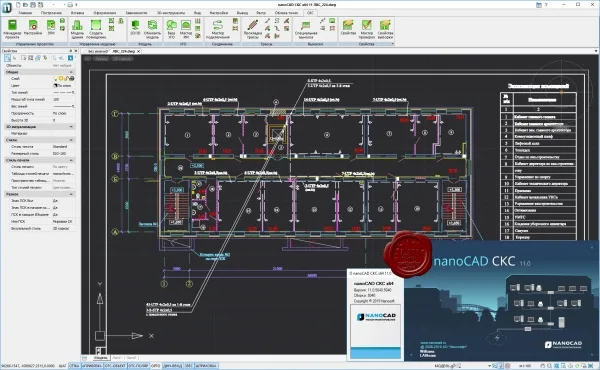Collapse the 3D визуализация section
Image resolution: width=600 pixels, height=370 pixels.
[x=71, y=127]
